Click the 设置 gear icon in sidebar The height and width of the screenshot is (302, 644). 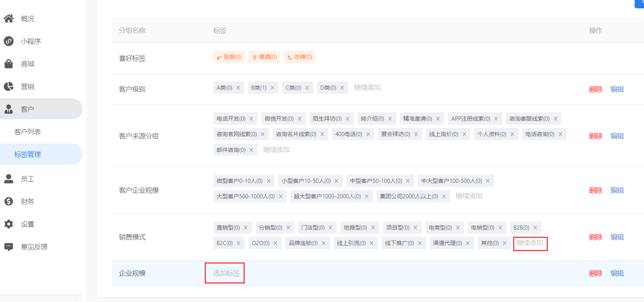9,224
